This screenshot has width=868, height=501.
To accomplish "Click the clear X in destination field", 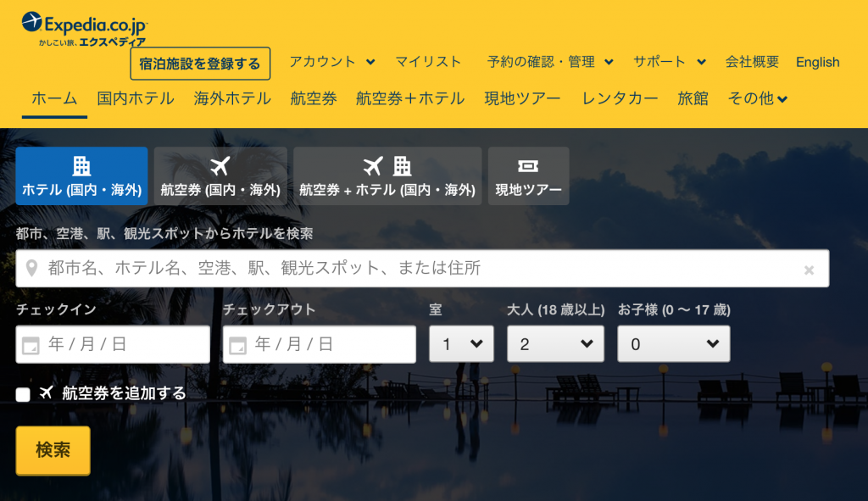I will click(809, 270).
